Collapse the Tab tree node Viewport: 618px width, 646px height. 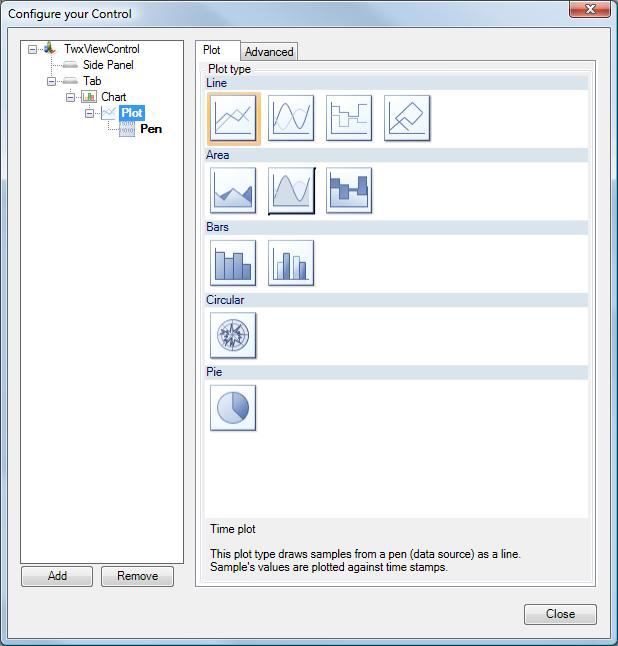[52, 81]
